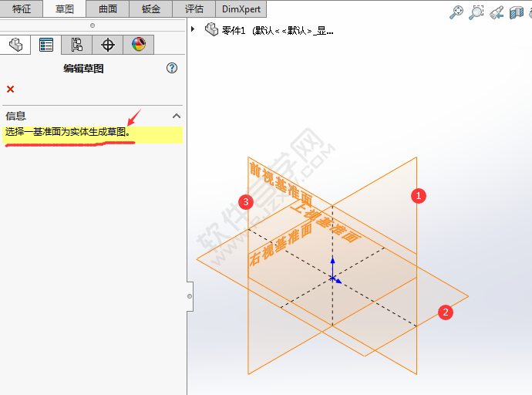
Task: Click the 零件1 part name text
Action: pyautogui.click(x=278, y=31)
